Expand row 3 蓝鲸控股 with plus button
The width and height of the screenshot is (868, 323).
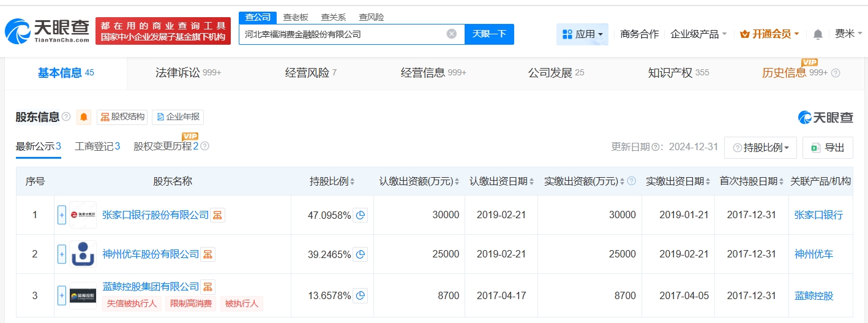click(62, 295)
